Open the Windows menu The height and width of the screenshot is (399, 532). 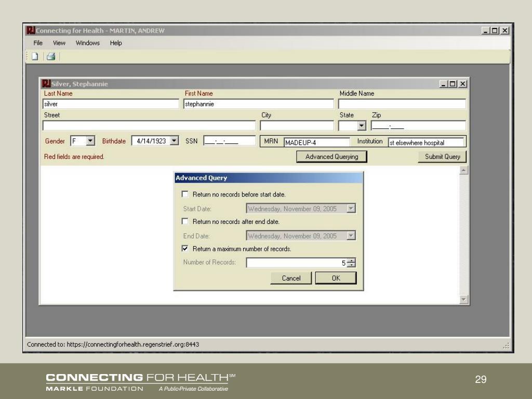87,43
